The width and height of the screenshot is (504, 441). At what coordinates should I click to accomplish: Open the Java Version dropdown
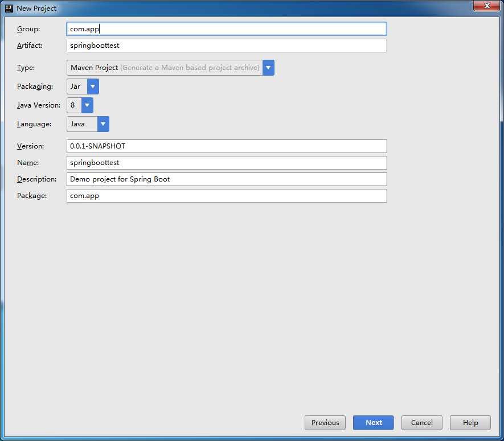80,105
